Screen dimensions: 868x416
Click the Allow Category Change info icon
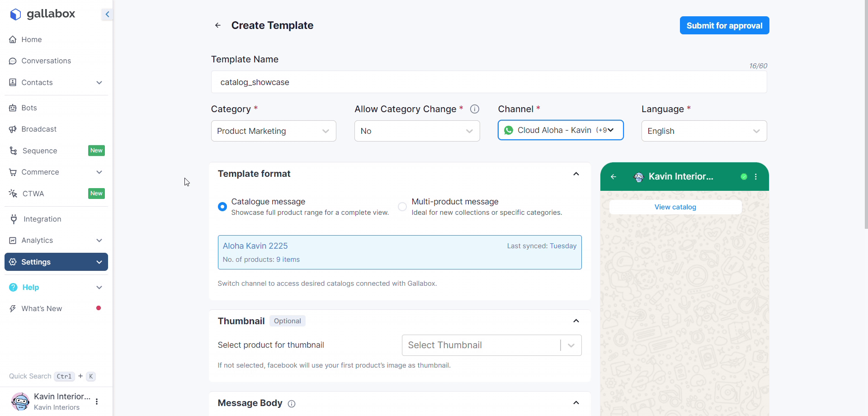click(x=474, y=109)
